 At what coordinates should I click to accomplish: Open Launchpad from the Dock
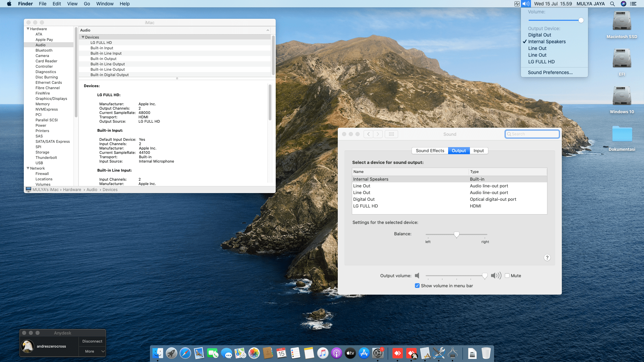coord(171,353)
